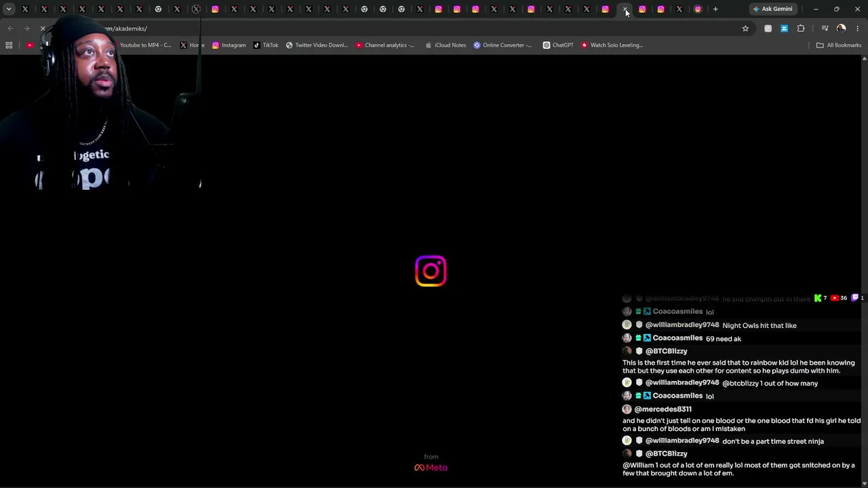The width and height of the screenshot is (868, 488).
Task: Open the Youtube to MP4 bookmark
Action: pos(144,45)
